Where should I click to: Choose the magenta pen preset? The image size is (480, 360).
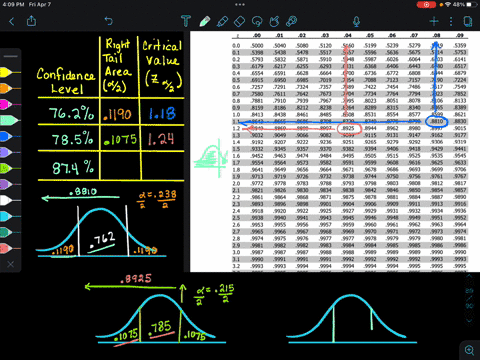9,104
